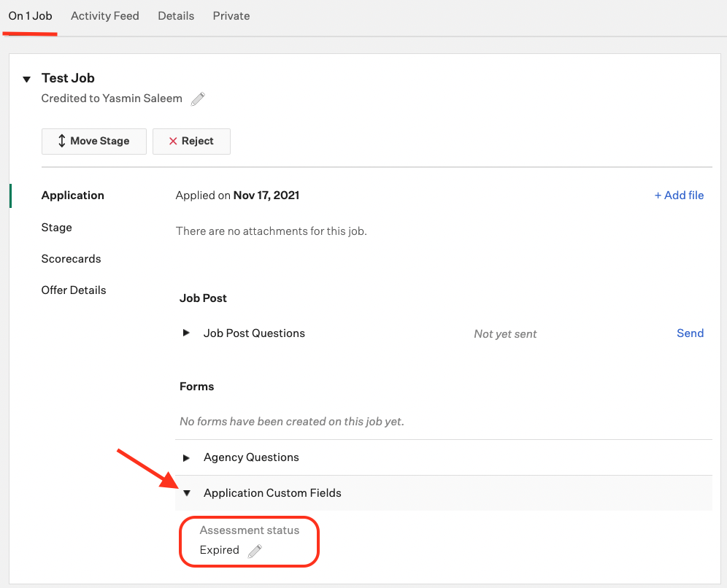727x588 pixels.
Task: Click the Forms heading
Action: click(x=196, y=387)
